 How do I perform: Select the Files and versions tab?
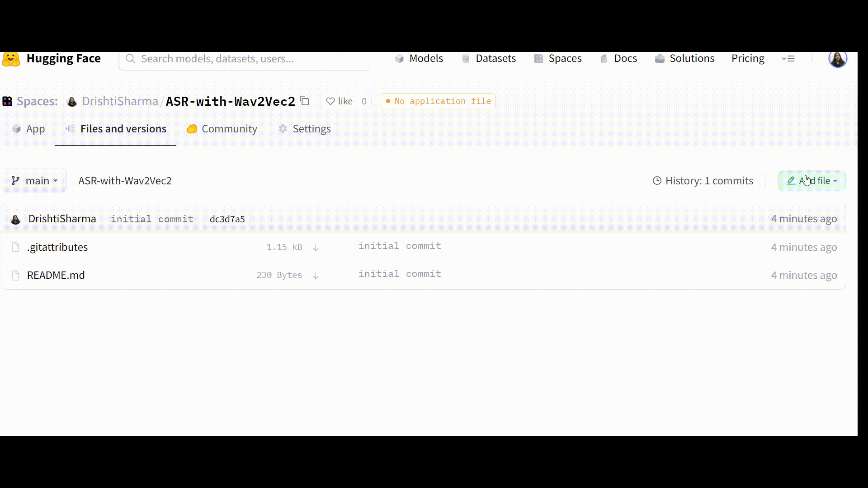(x=116, y=129)
